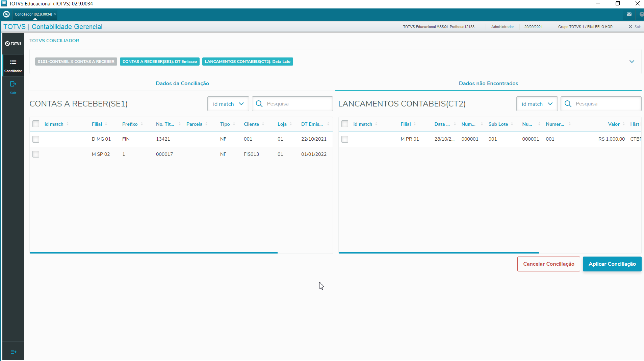
Task: Click the search magnifier in Lancamentos Contabeis
Action: [568, 104]
